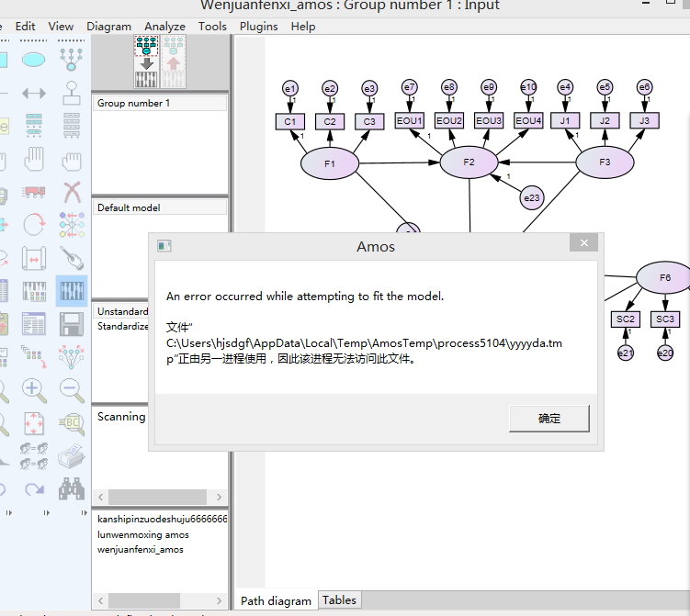Click the zoom in magnifier icon
The image size is (690, 616).
click(34, 390)
